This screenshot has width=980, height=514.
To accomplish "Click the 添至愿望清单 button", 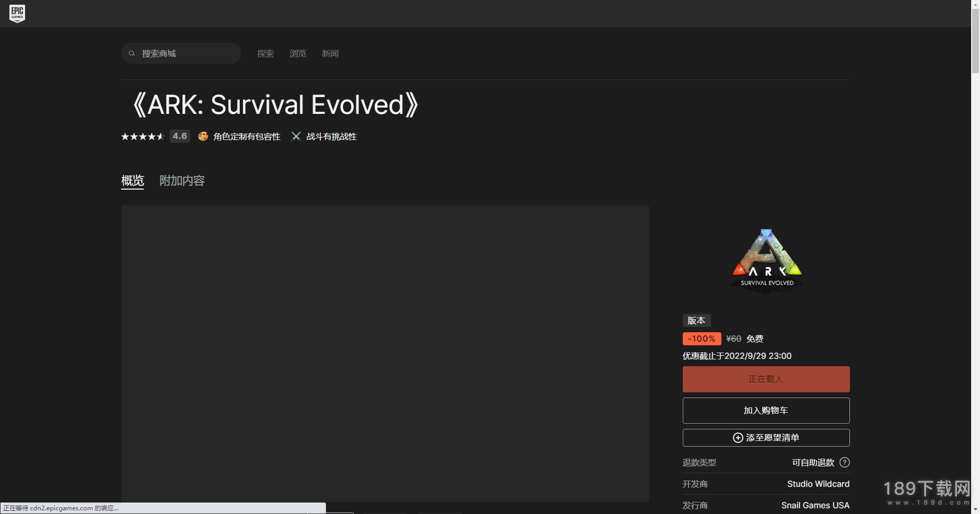I will pyautogui.click(x=766, y=438).
